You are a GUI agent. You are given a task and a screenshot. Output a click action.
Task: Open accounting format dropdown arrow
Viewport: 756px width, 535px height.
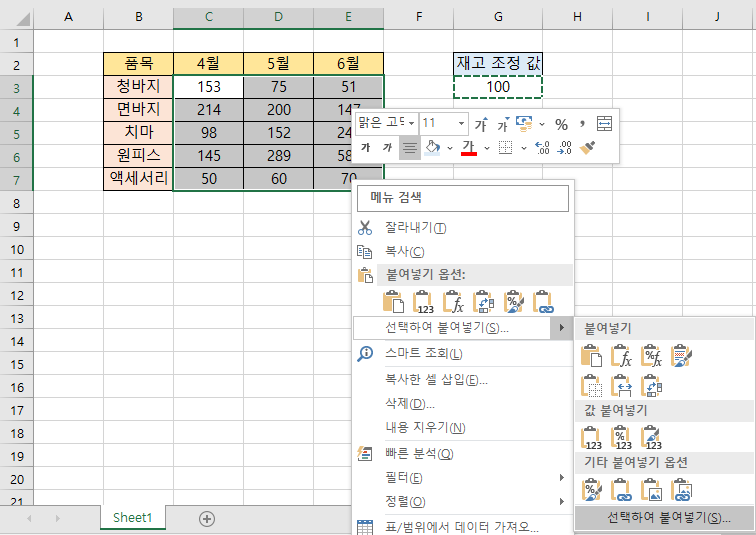click(x=542, y=124)
